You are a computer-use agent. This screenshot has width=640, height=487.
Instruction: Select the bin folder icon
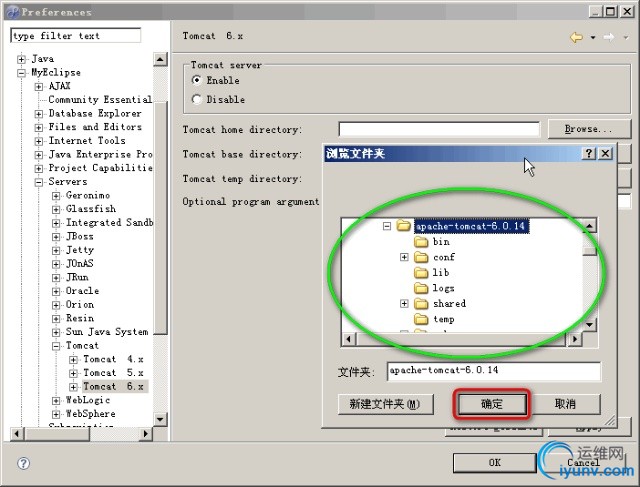[421, 242]
